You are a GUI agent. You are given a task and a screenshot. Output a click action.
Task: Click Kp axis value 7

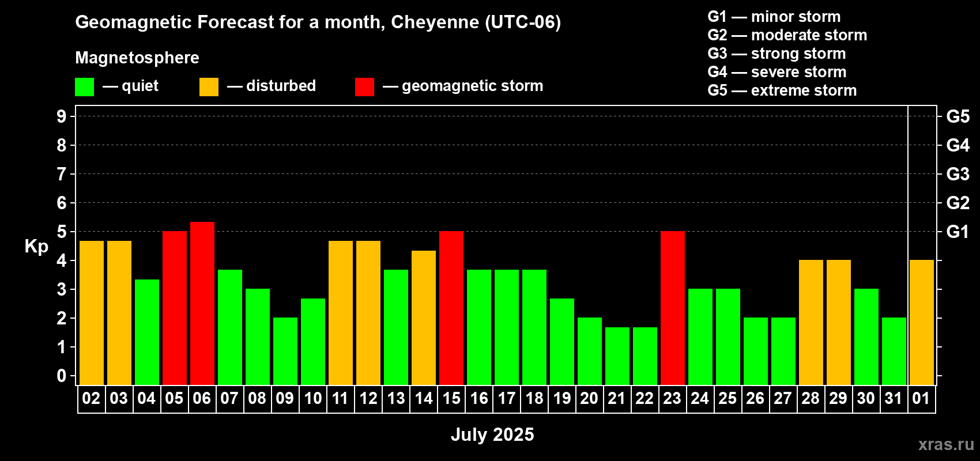(x=62, y=174)
